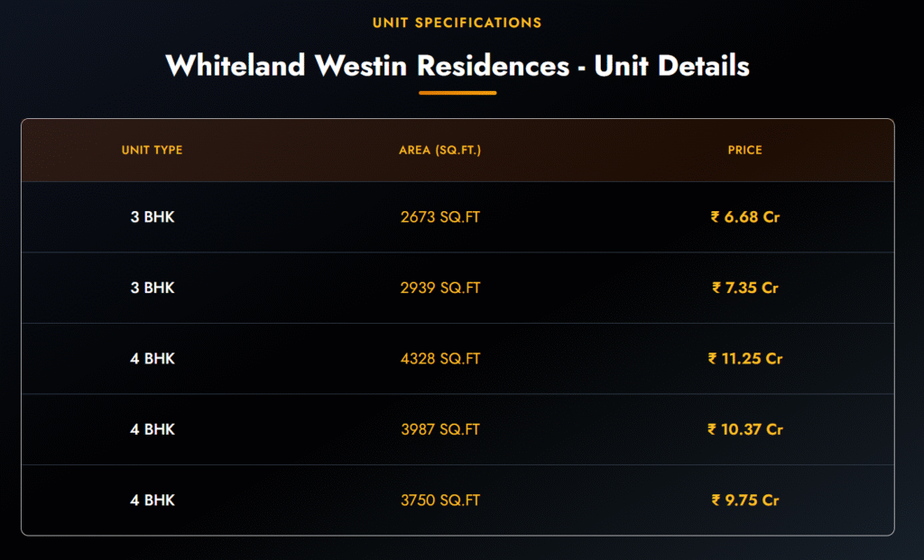Click the ₹ 6.68 Cr price

(x=745, y=217)
